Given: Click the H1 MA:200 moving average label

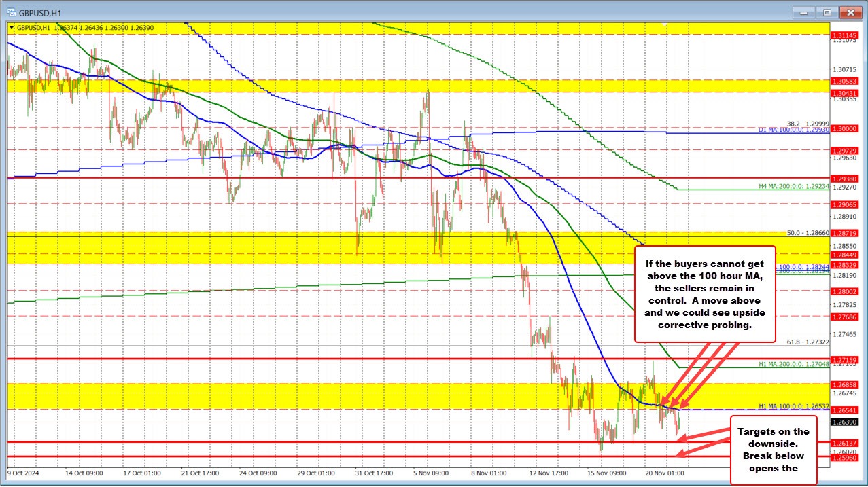Looking at the screenshot, I should coord(794,365).
